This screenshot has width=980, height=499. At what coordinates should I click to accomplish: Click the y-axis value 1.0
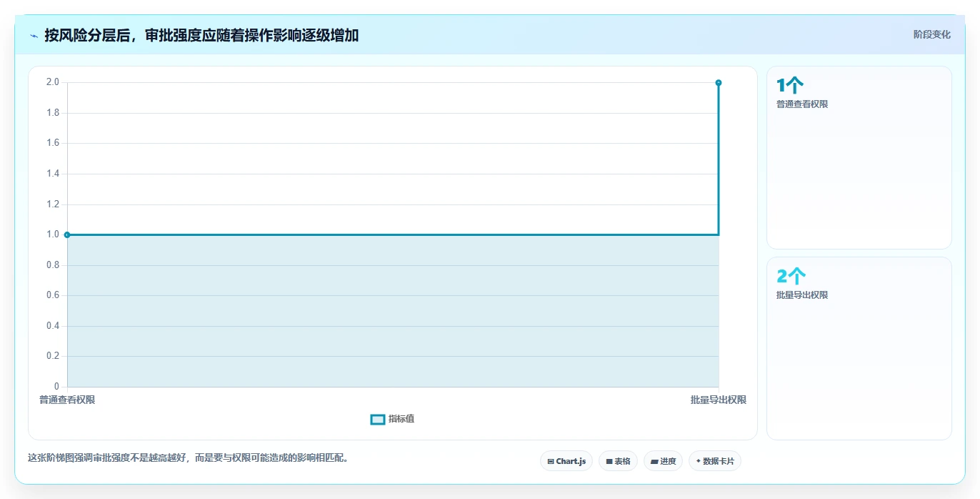[x=53, y=234]
